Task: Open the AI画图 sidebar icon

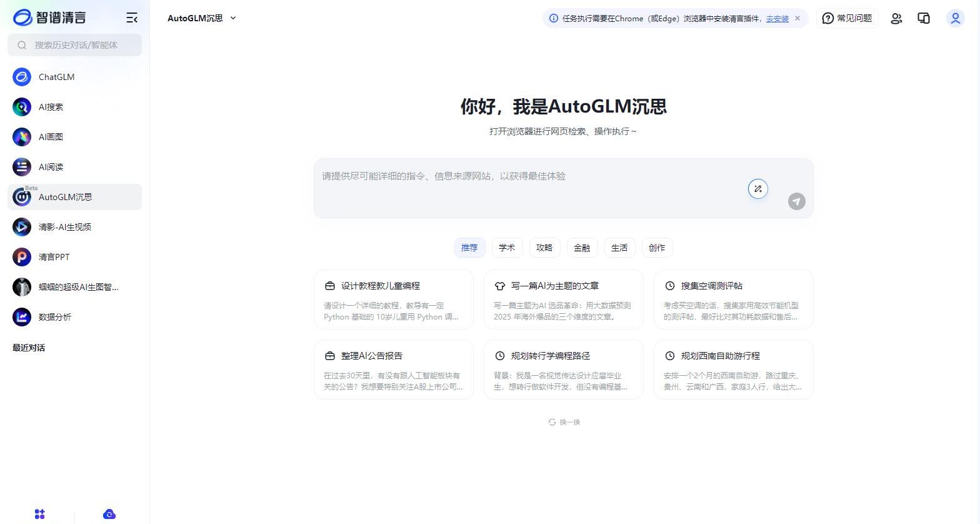Action: click(22, 137)
